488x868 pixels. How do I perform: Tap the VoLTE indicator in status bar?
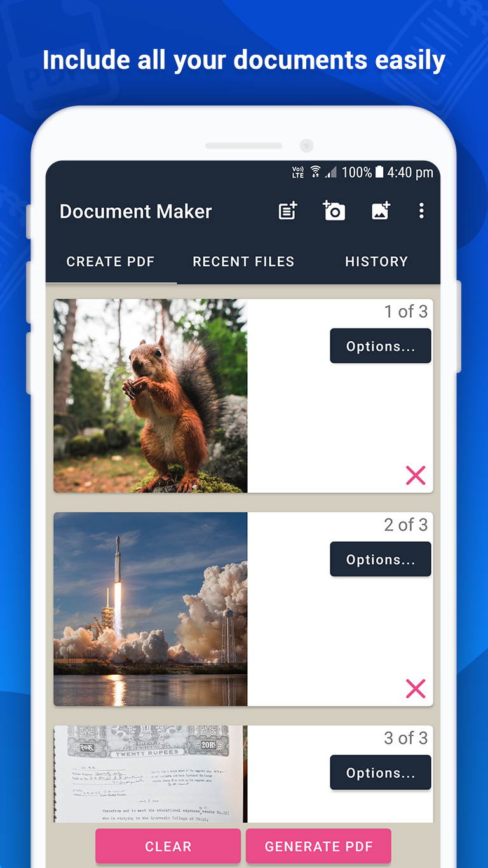[x=298, y=172]
